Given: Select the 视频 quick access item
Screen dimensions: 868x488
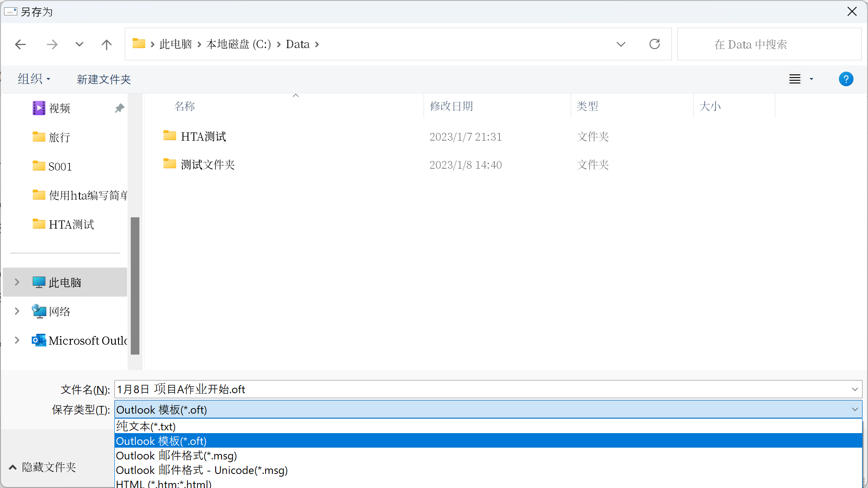Looking at the screenshot, I should 59,108.
